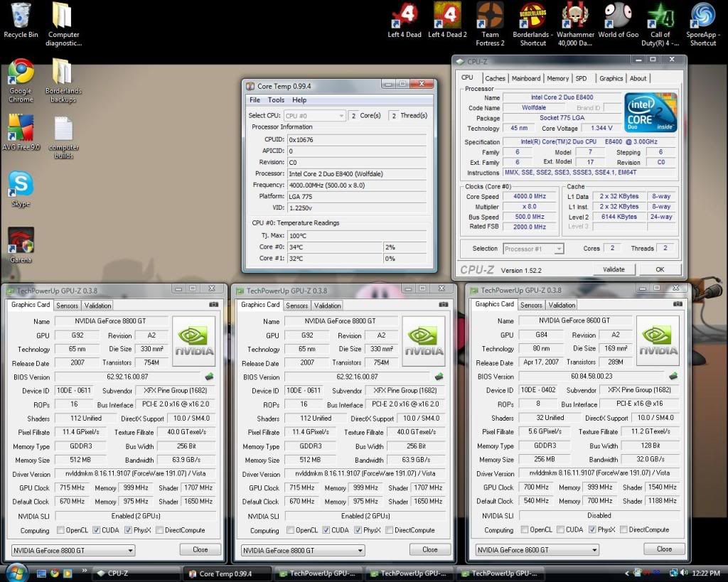
Task: Click the NVIDIA logo in the 8600 GT GPU-Z window
Action: [658, 340]
